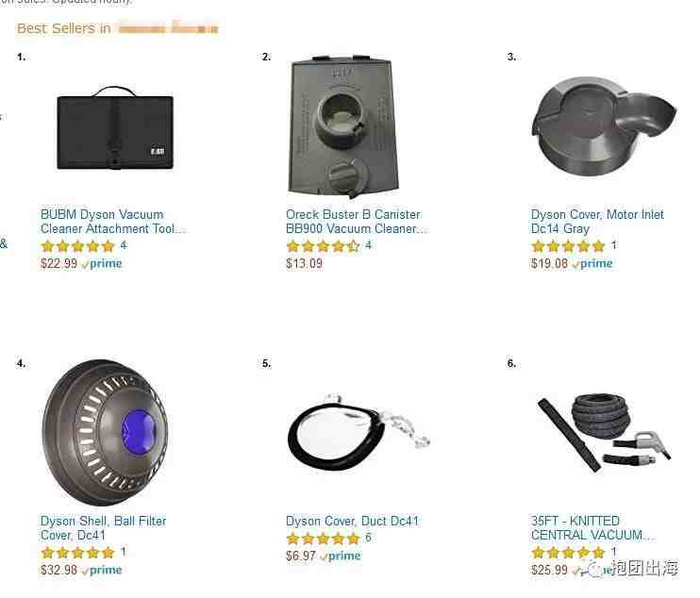The width and height of the screenshot is (700, 598).
Task: Open the Dyson ball filter cover image
Action: click(x=106, y=432)
